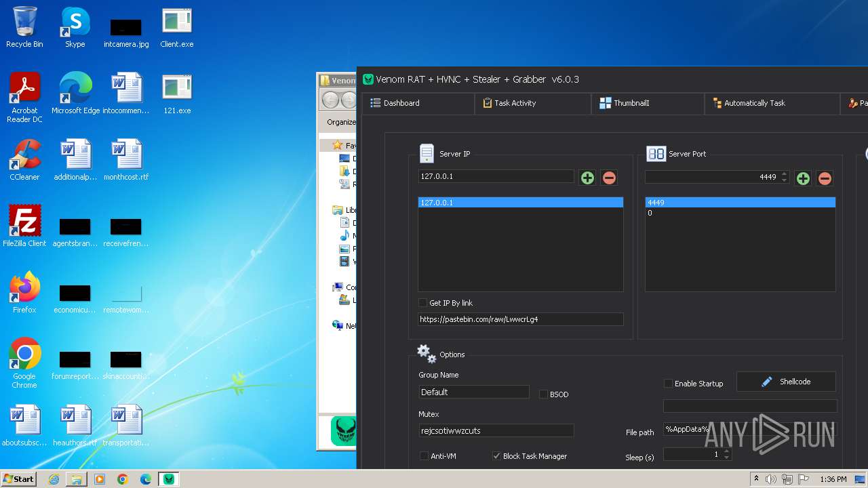This screenshot has height=488, width=868.
Task: Remove server IP with red minus
Action: pos(609,178)
